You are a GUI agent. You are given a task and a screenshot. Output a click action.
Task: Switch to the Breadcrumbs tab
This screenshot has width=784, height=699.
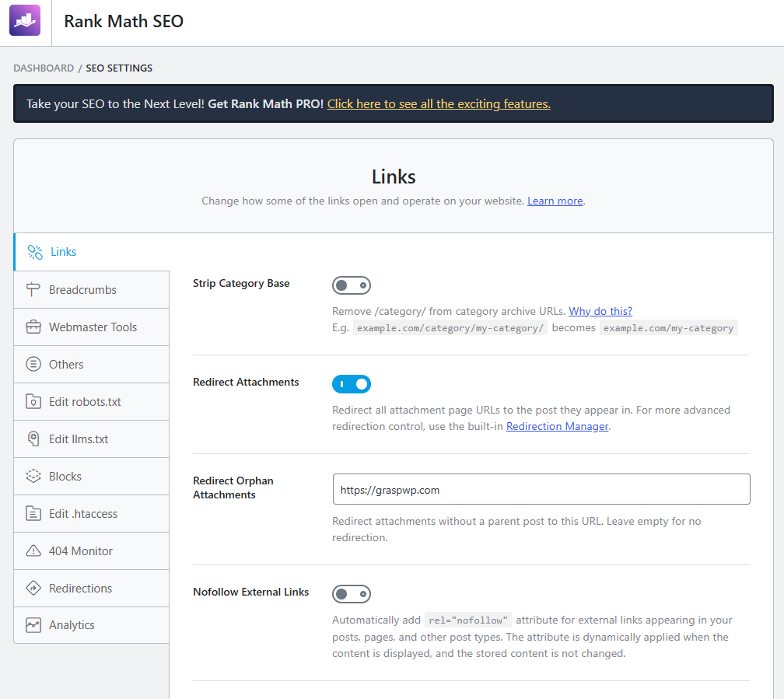point(92,289)
